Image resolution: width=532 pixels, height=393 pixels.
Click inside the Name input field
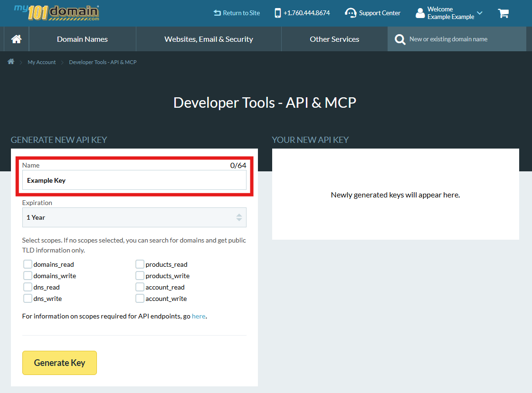point(134,180)
